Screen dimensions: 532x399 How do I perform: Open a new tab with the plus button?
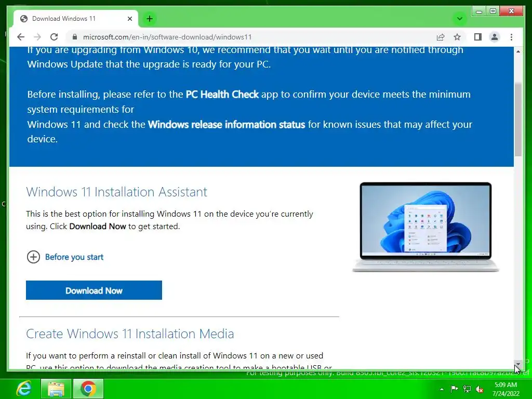(150, 19)
